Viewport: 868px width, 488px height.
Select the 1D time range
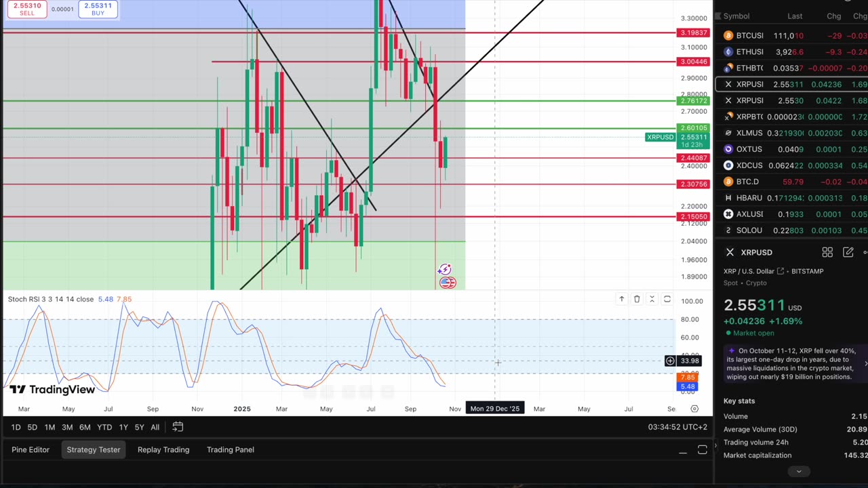16,427
